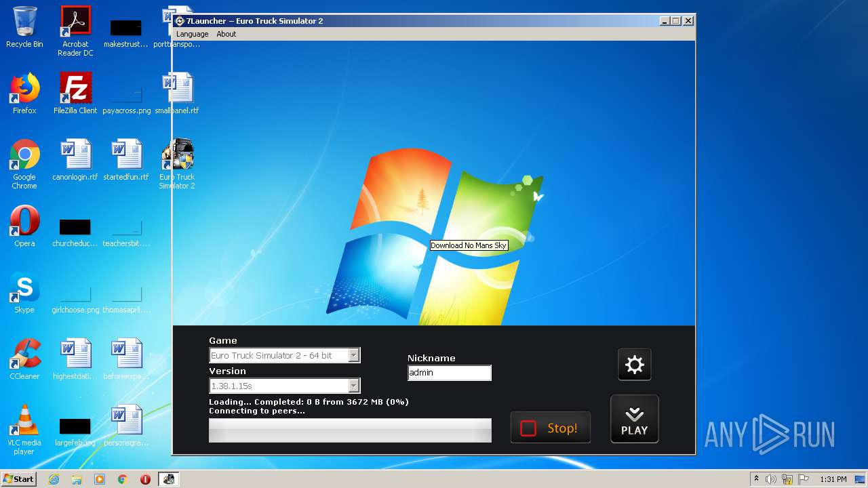Click the PLAY button
The image size is (868, 488).
click(x=635, y=419)
